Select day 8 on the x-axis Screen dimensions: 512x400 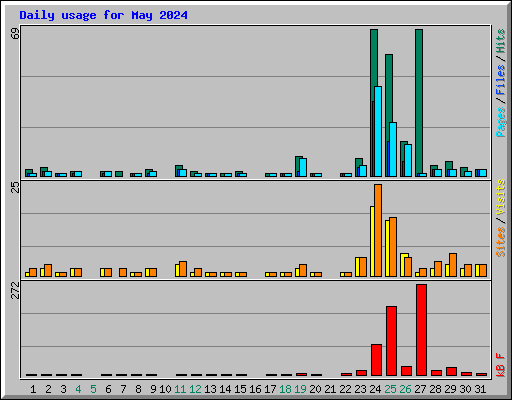click(x=138, y=389)
